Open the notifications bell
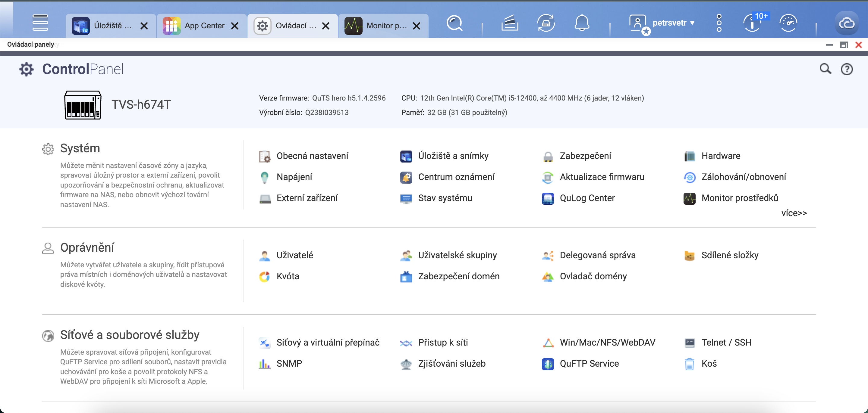868x413 pixels. point(583,23)
